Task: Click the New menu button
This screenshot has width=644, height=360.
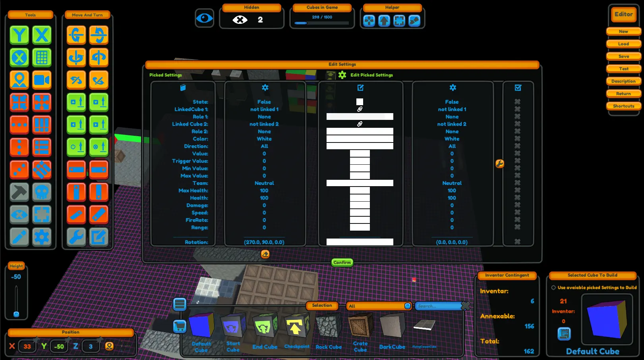Action: [x=623, y=32]
